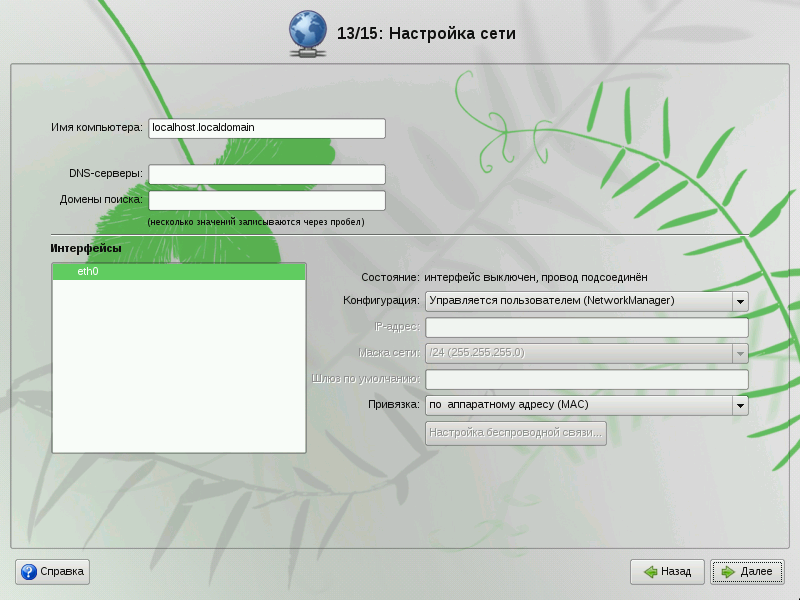Click the network globe icon in header
800x600 pixels.
tap(306, 33)
